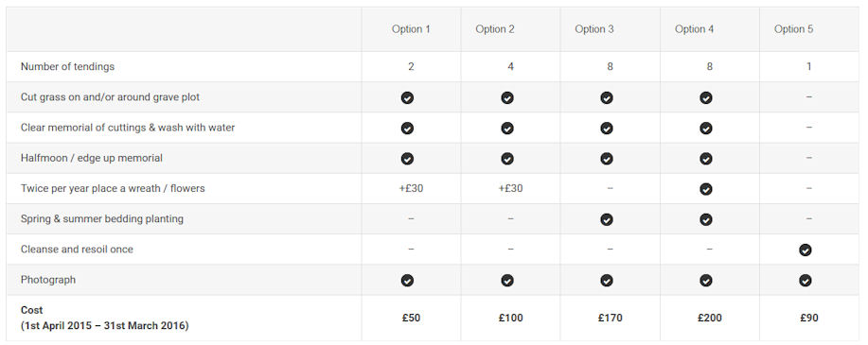Image resolution: width=868 pixels, height=345 pixels.
Task: Click Option 1 checkmark in Photograph row
Action: pyautogui.click(x=407, y=281)
